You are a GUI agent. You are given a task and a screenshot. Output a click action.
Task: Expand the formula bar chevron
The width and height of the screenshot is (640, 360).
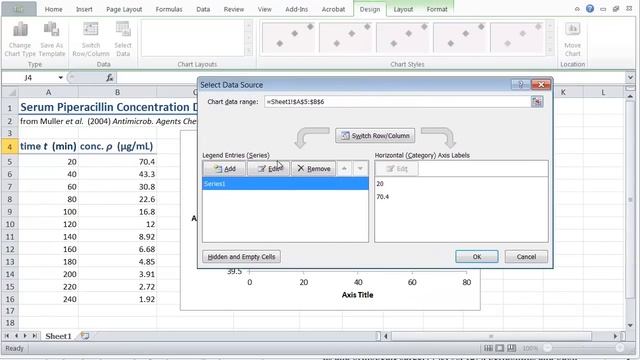click(630, 77)
